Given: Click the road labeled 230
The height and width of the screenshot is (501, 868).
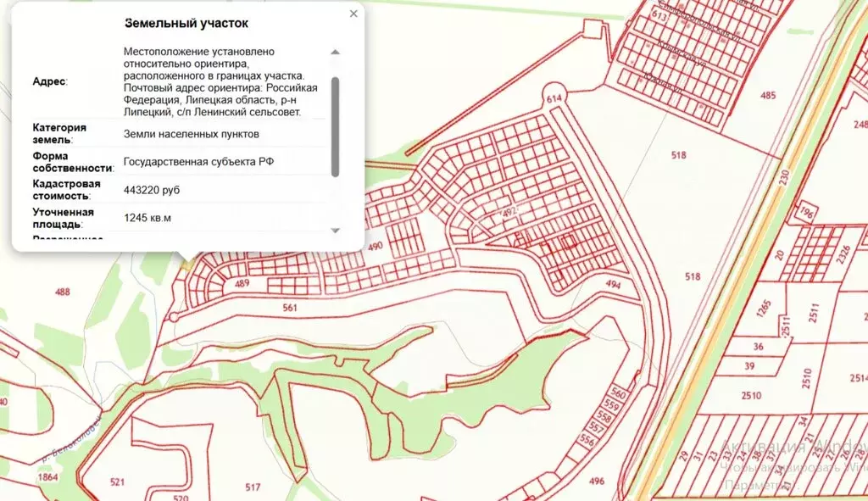Looking at the screenshot, I should (x=784, y=178).
